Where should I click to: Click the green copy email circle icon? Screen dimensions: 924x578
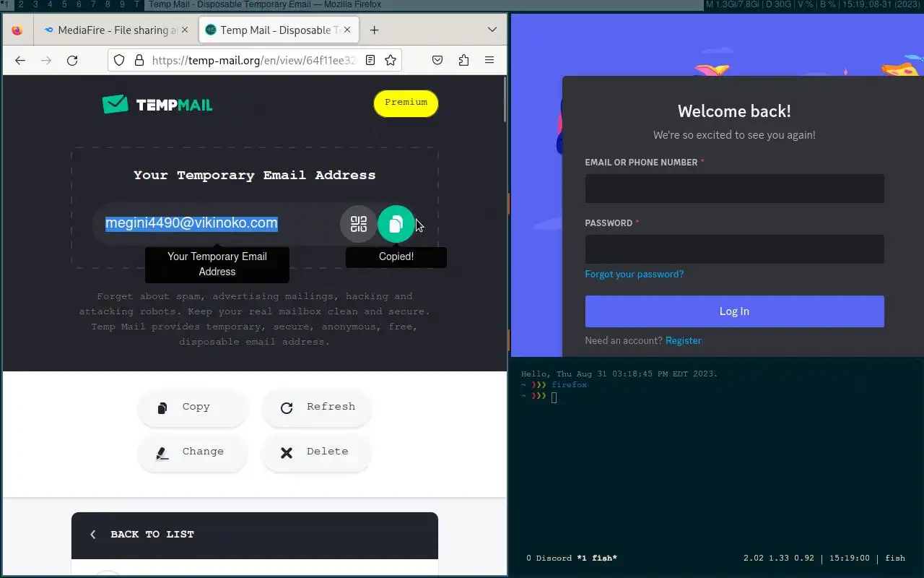pyautogui.click(x=396, y=224)
